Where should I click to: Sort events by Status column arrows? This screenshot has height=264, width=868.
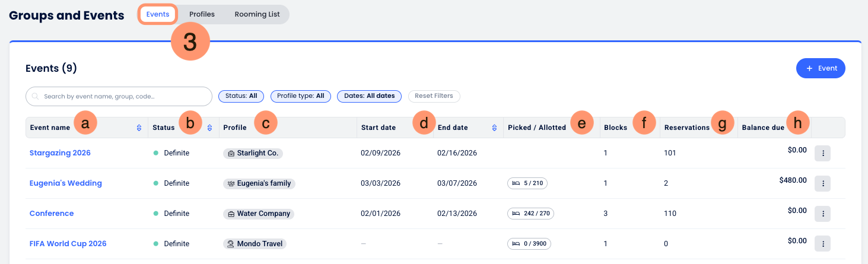[x=209, y=128]
